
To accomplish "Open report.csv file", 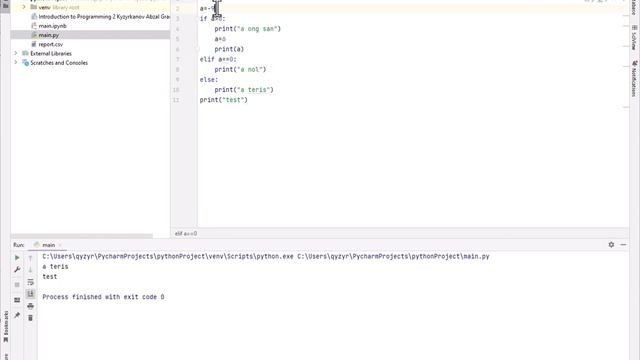I will pyautogui.click(x=51, y=44).
